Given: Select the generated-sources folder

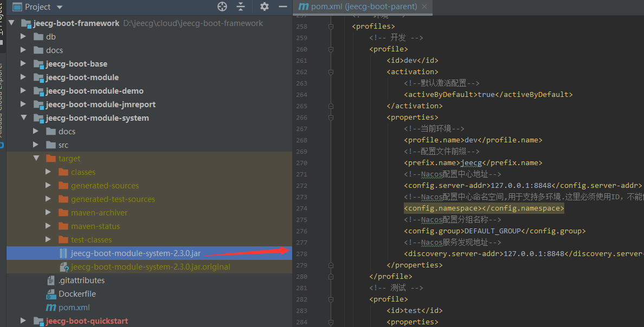Looking at the screenshot, I should click(x=105, y=186).
